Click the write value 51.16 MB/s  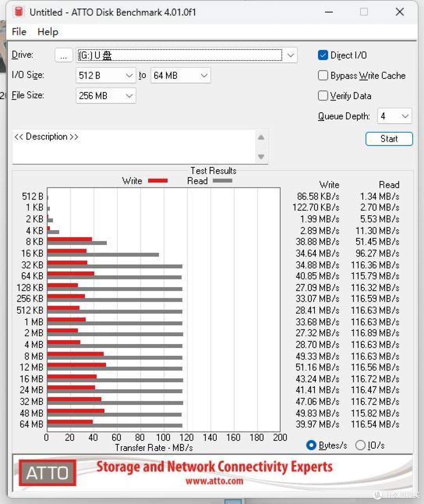(x=318, y=368)
